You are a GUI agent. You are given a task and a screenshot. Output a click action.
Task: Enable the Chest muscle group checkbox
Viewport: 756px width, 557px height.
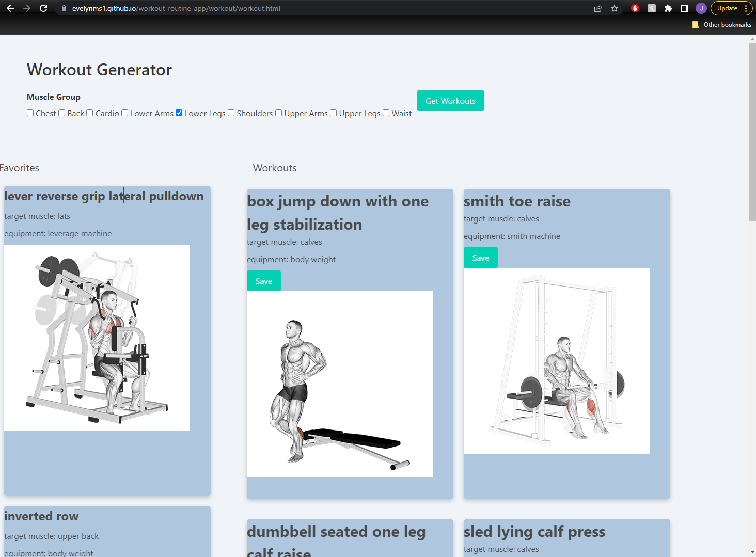pos(30,113)
